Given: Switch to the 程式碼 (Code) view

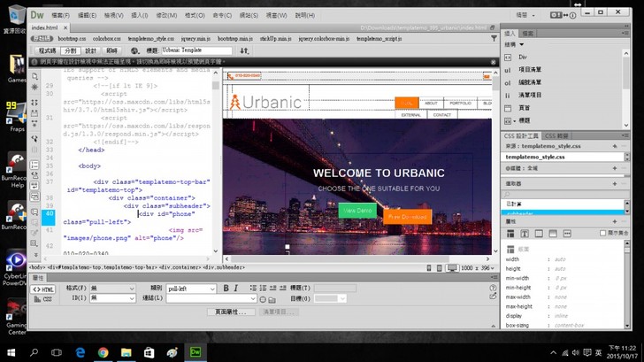Looking at the screenshot, I should (47, 51).
